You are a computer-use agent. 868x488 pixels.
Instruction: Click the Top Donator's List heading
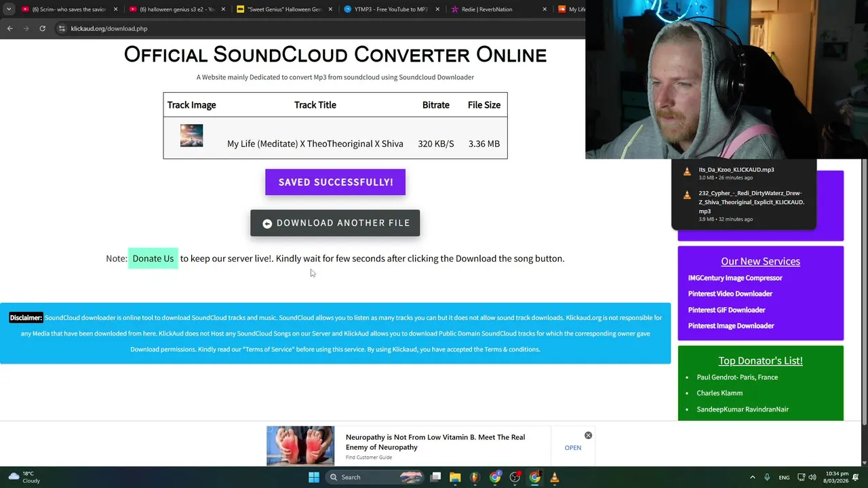point(760,361)
